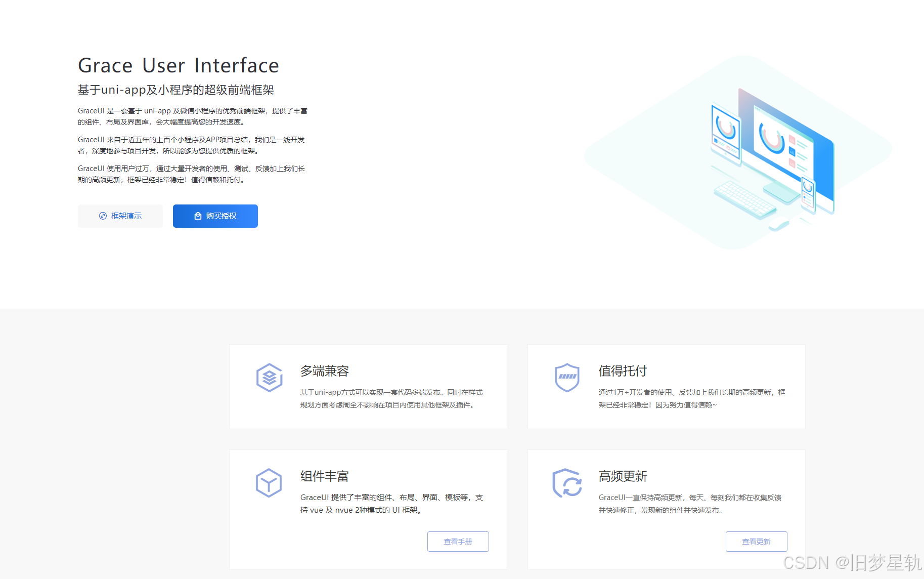
Task: Click the 购买授权 purchase button
Action: pos(215,216)
